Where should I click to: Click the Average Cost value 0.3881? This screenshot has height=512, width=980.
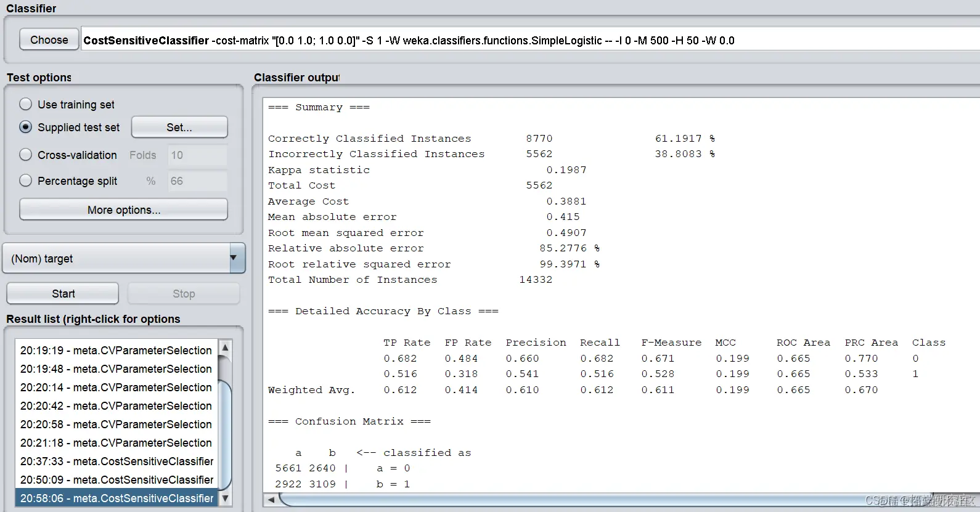point(566,201)
